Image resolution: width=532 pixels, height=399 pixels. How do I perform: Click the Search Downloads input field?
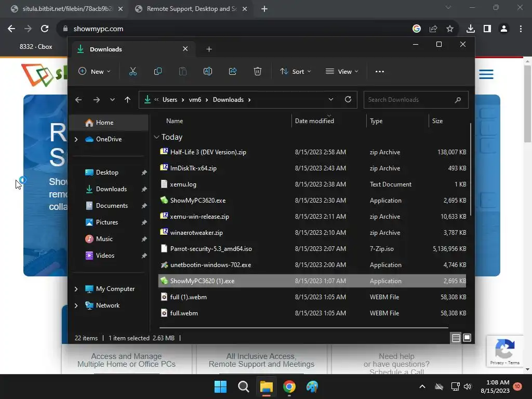(x=416, y=100)
